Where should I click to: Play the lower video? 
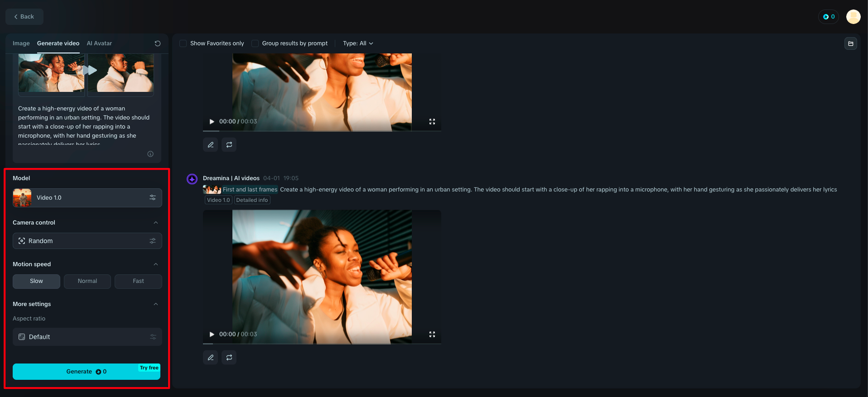click(x=212, y=334)
